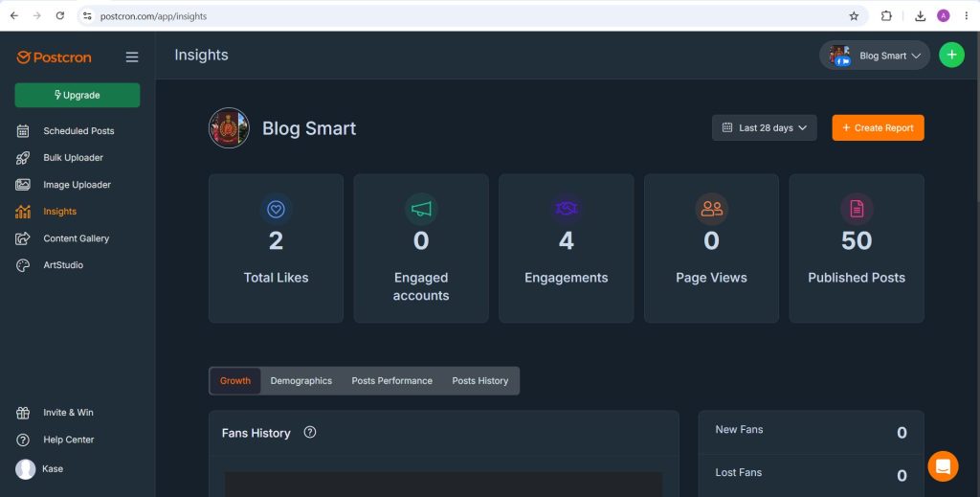980x497 pixels.
Task: Click the Insights bar chart icon
Action: pos(23,212)
